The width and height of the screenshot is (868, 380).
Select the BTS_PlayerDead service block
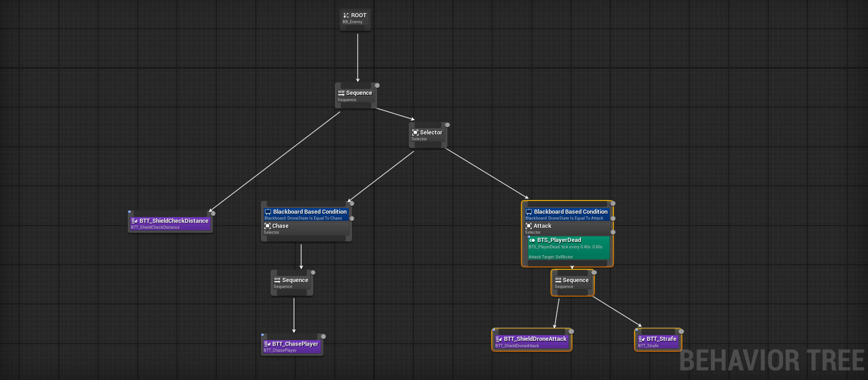click(x=568, y=248)
